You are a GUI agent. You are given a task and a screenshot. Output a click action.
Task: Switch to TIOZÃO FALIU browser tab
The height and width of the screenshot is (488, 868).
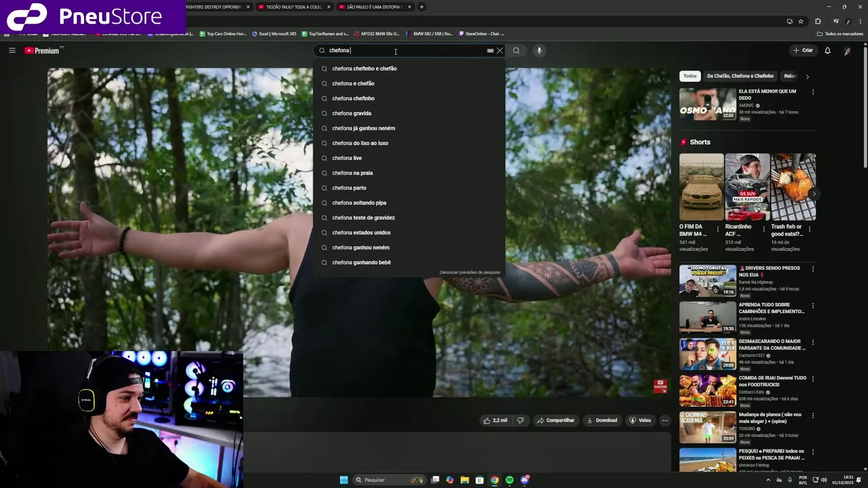click(294, 7)
